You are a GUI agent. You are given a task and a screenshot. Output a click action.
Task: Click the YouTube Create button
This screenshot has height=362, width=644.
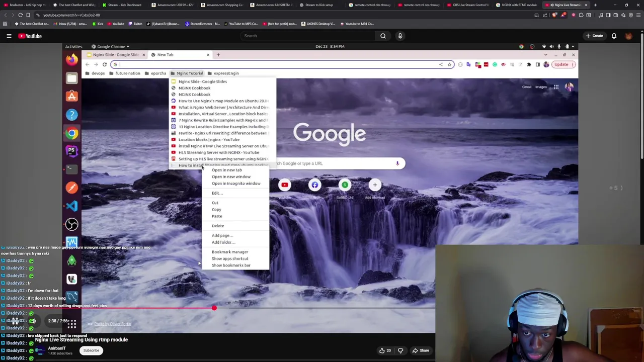point(594,36)
